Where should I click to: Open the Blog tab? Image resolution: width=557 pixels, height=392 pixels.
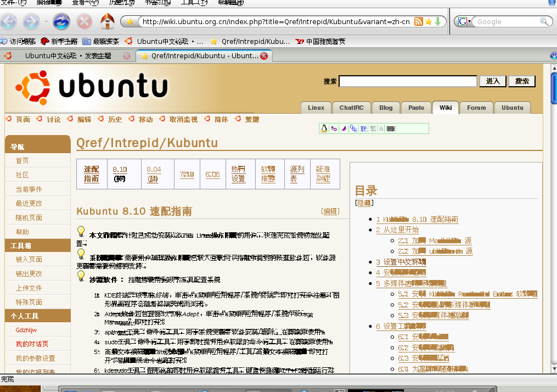pyautogui.click(x=386, y=108)
